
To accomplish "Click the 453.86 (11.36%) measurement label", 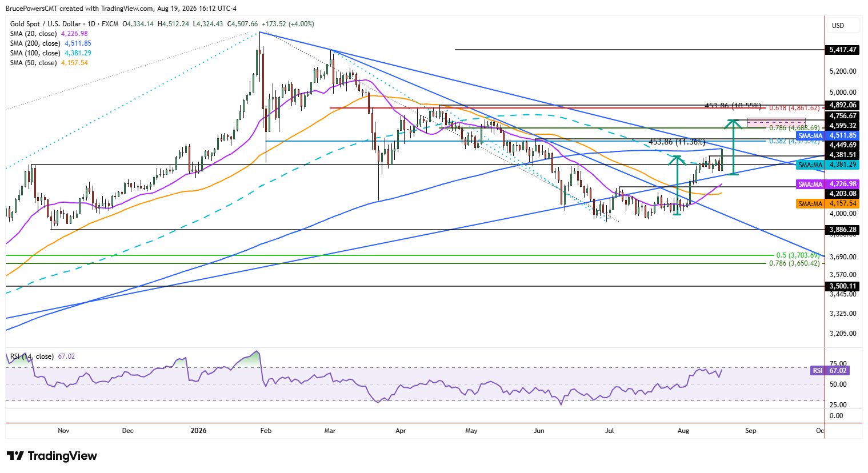I will (x=677, y=142).
